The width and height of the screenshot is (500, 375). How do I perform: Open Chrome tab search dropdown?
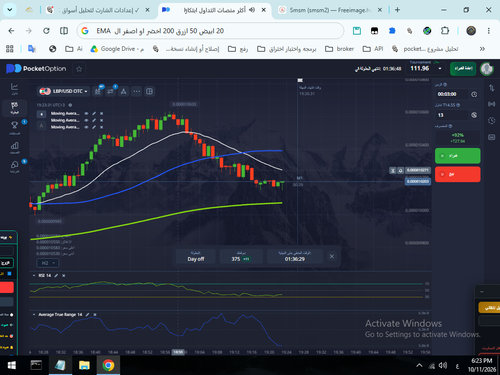pyautogui.click(x=10, y=10)
